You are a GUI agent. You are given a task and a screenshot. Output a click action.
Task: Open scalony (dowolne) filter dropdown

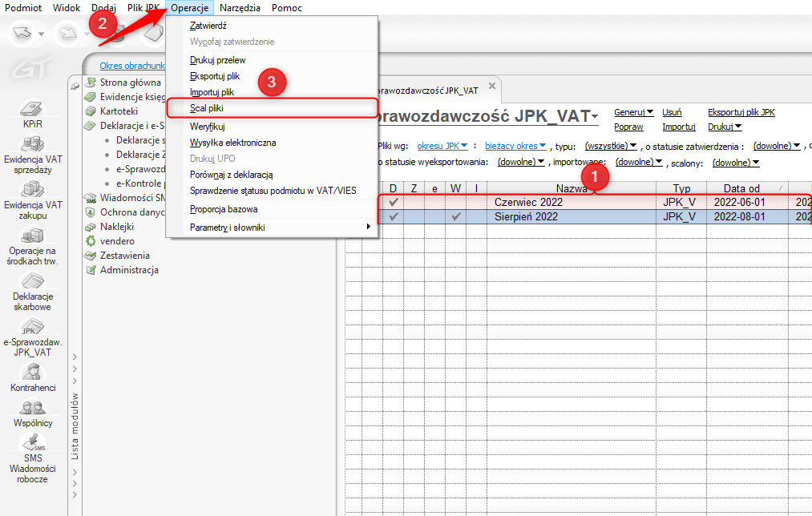click(736, 163)
